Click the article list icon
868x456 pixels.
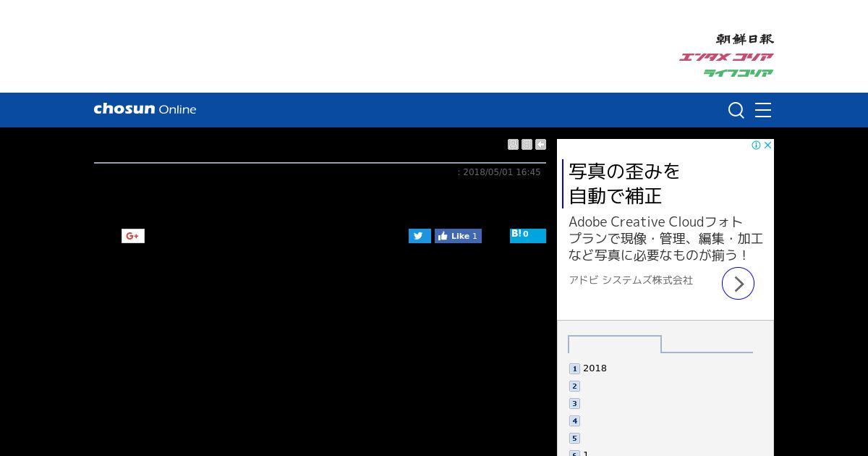pos(527,145)
